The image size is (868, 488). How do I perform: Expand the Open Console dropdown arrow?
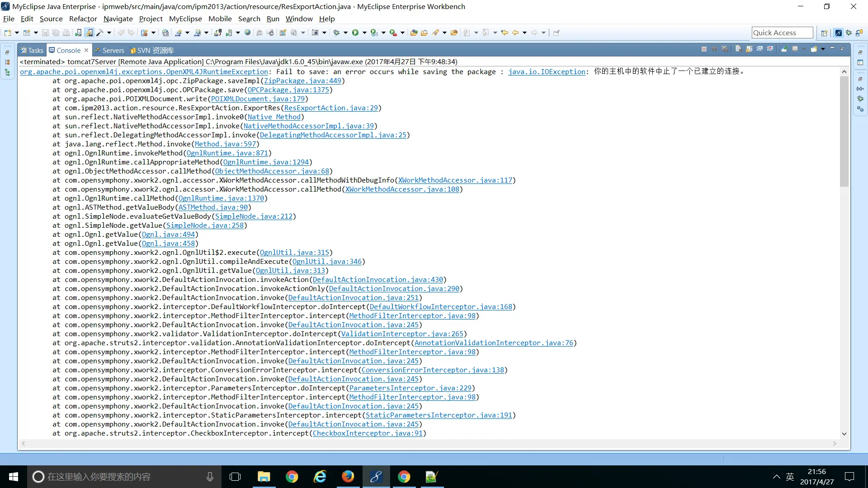823,49
